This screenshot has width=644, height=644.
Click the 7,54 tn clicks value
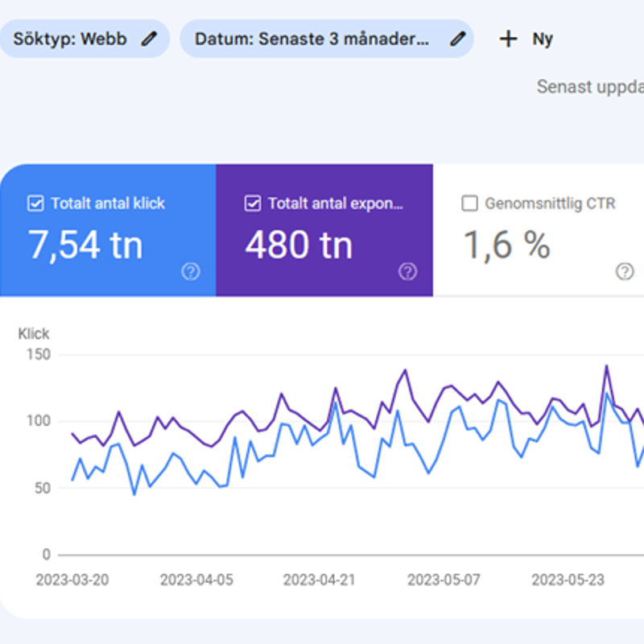[x=85, y=244]
